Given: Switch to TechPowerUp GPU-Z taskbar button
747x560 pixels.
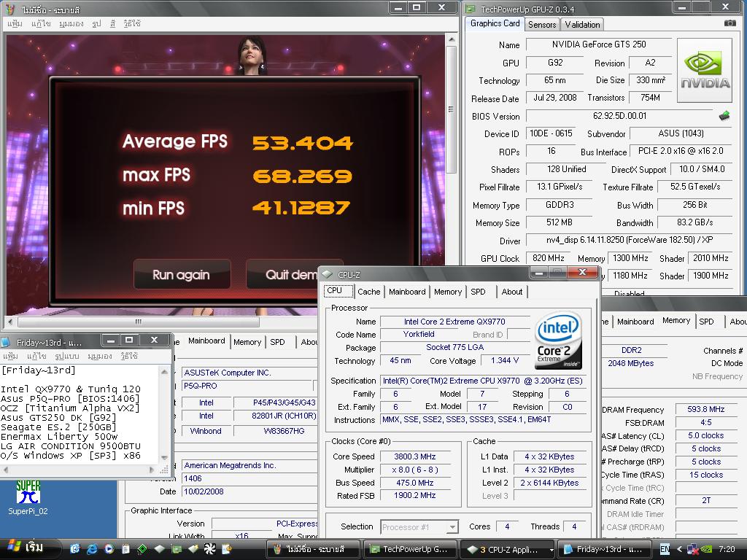Looking at the screenshot, I should pos(411,549).
